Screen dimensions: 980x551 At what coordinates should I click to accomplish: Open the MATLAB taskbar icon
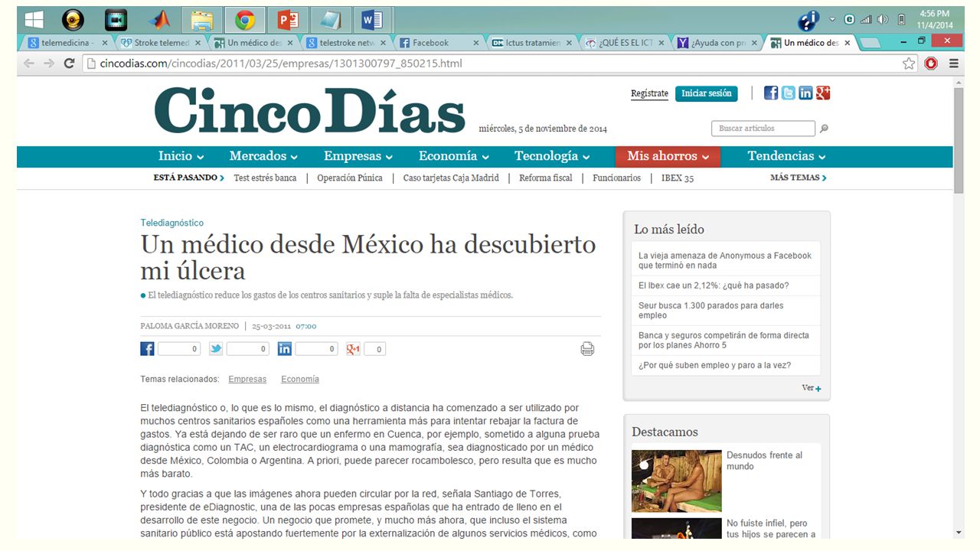pyautogui.click(x=160, y=20)
